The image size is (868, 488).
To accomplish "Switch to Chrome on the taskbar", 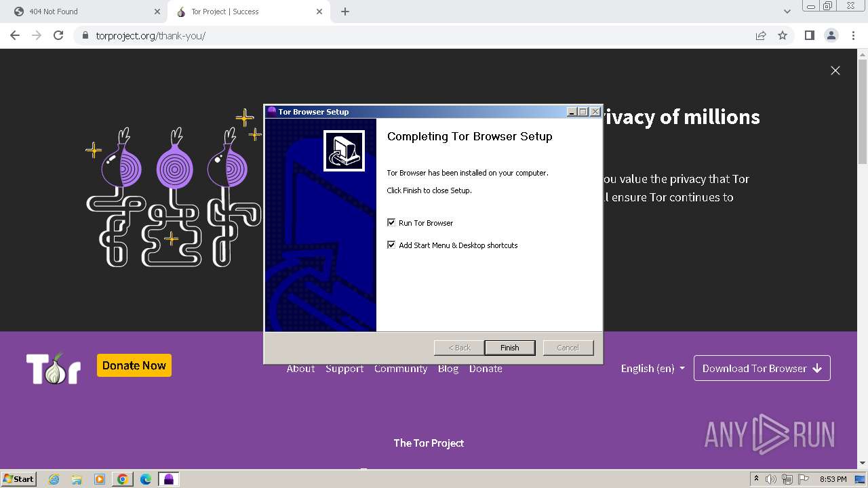I will [x=122, y=479].
